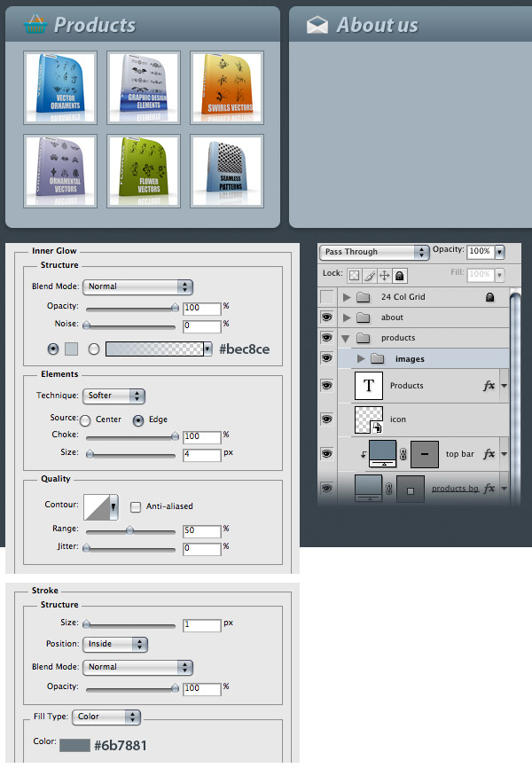This screenshot has width=532, height=776.
Task: Open the Stroke Position Inside dropdown
Action: pos(115,644)
